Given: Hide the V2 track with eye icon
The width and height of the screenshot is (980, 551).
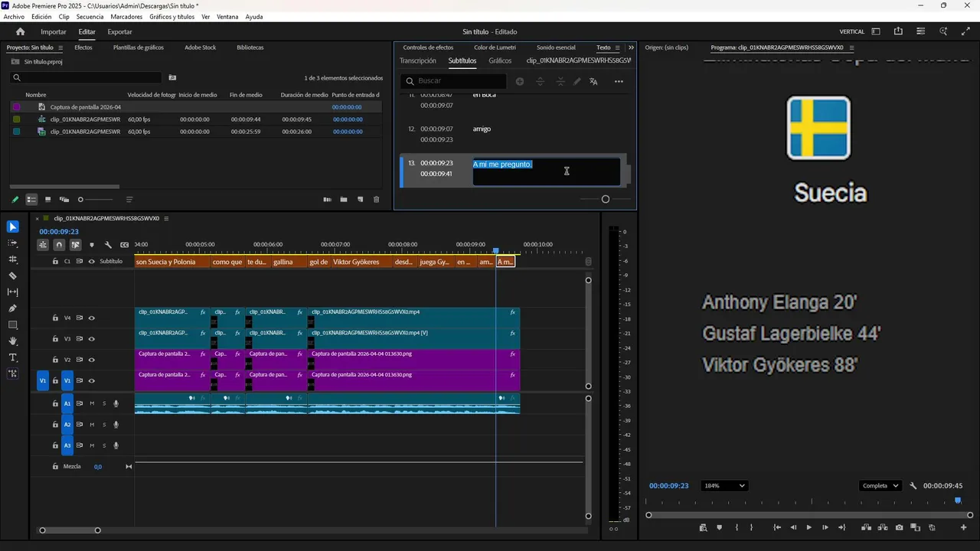Looking at the screenshot, I should (x=92, y=360).
